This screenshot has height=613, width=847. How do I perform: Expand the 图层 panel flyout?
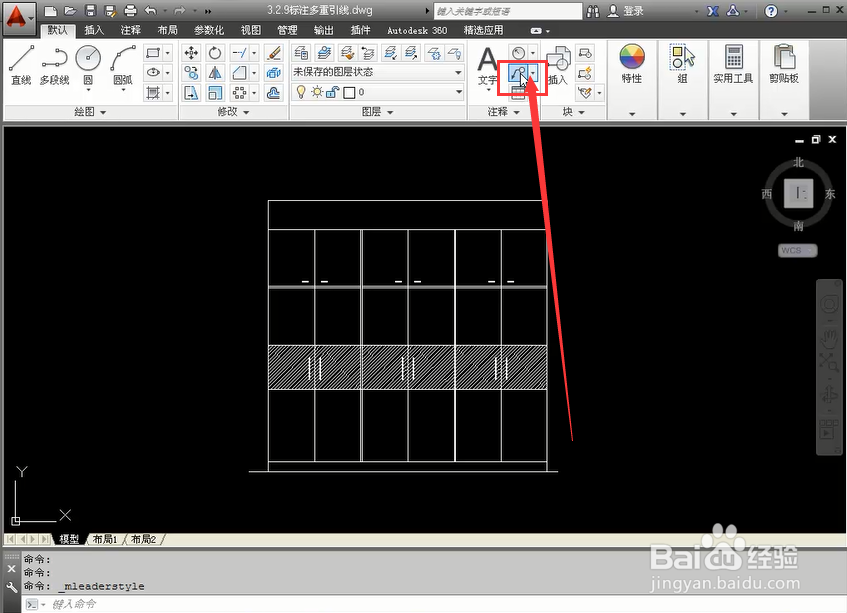(378, 112)
